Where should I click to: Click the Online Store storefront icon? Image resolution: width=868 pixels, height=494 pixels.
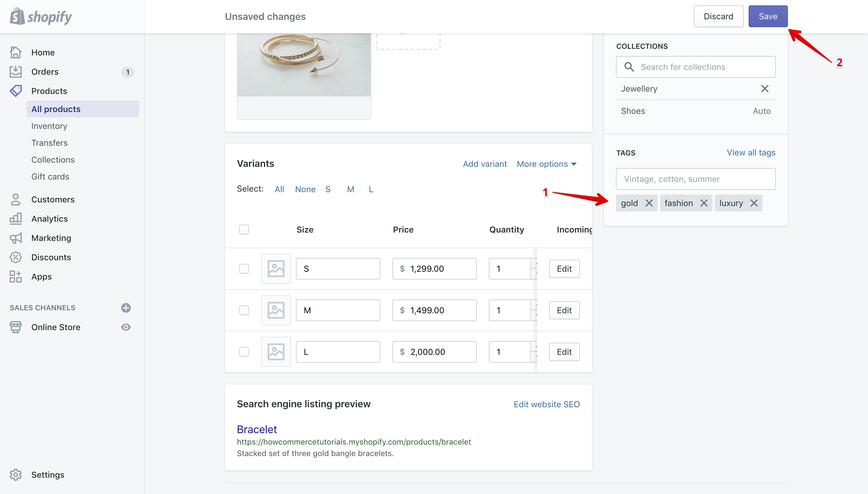(x=16, y=327)
